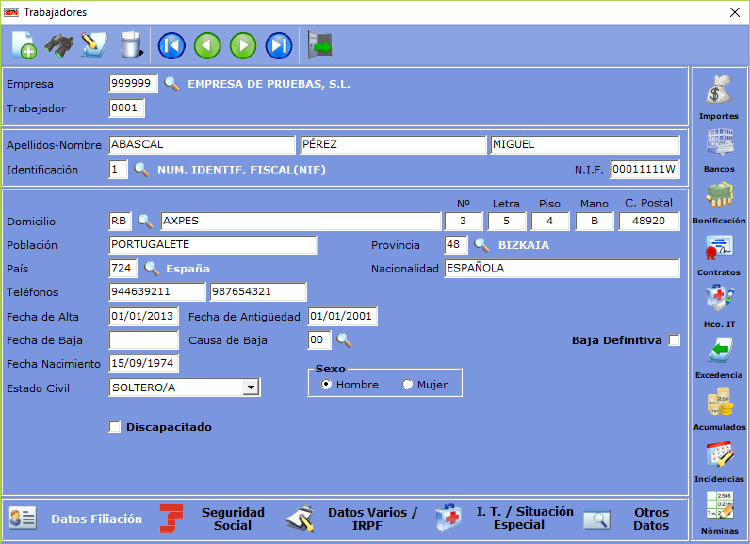Check the Baja Definitiva checkbox
750x544 pixels.
(x=674, y=340)
